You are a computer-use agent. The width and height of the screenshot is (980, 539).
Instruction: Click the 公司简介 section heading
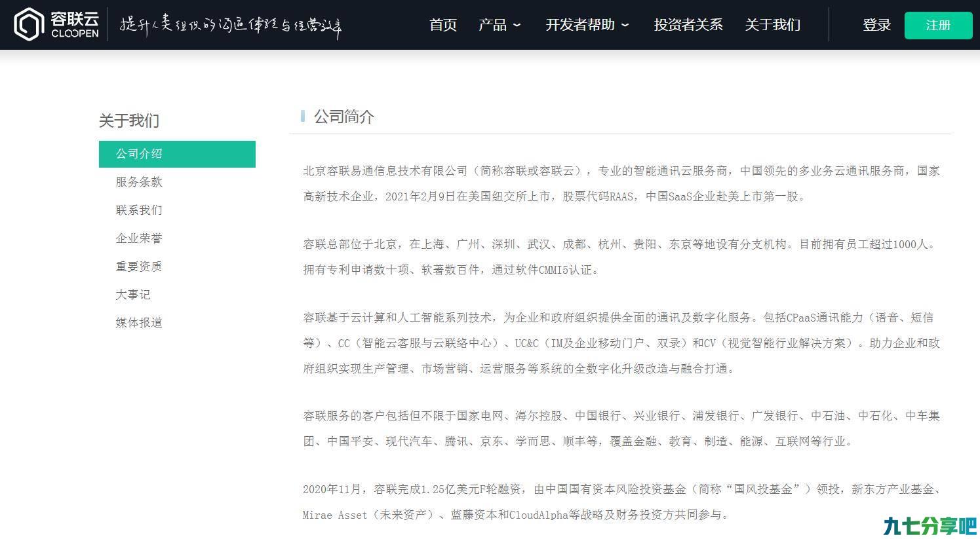point(344,117)
